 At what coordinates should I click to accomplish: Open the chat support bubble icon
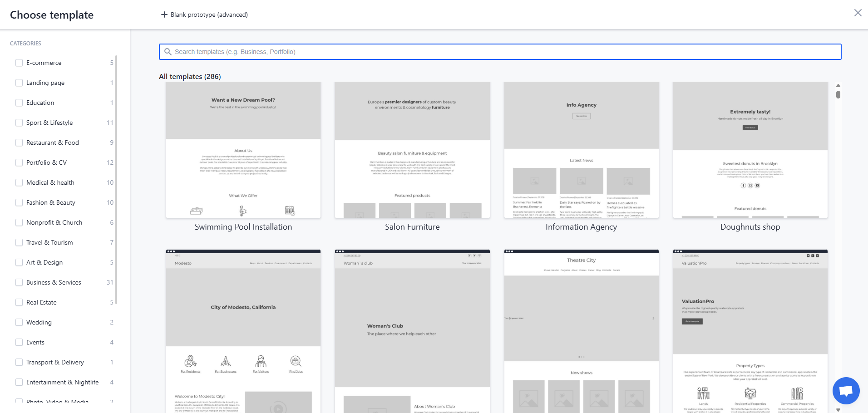[846, 390]
